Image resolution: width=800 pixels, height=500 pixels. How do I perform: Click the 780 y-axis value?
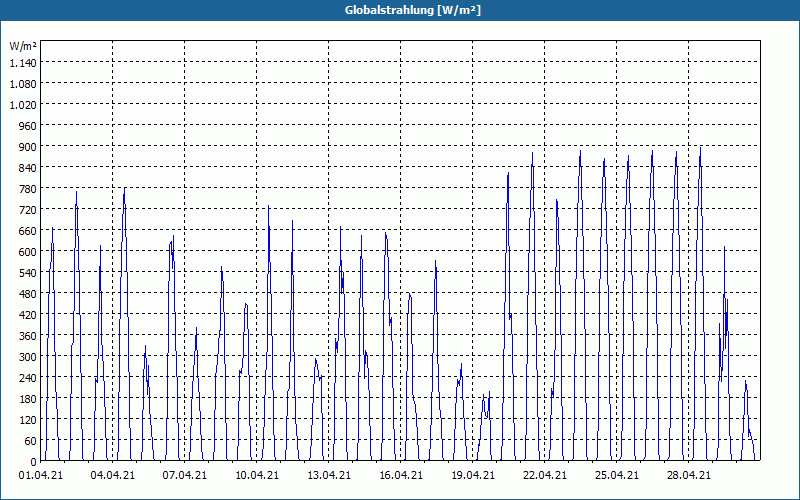[x=28, y=189]
